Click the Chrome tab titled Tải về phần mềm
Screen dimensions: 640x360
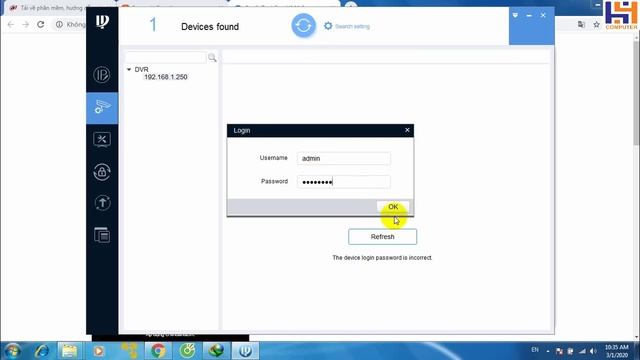pyautogui.click(x=51, y=8)
